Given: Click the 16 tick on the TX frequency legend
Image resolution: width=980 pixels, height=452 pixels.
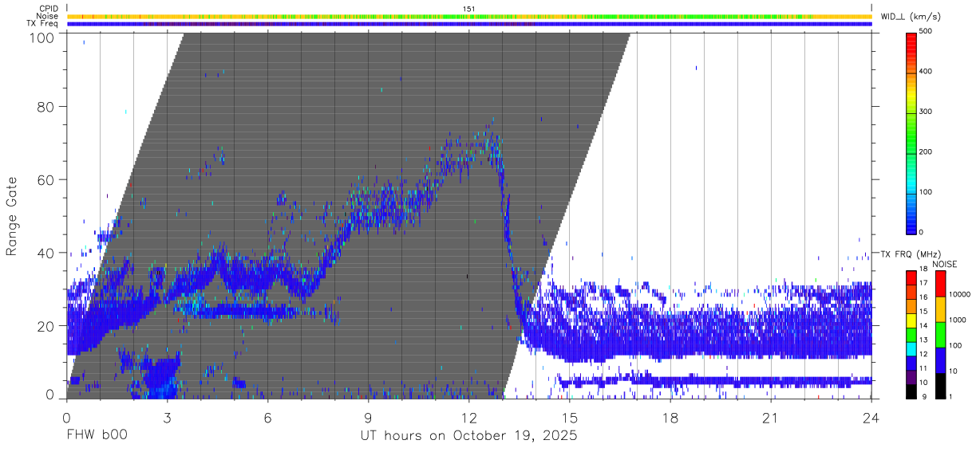Looking at the screenshot, I should pyautogui.click(x=923, y=297).
